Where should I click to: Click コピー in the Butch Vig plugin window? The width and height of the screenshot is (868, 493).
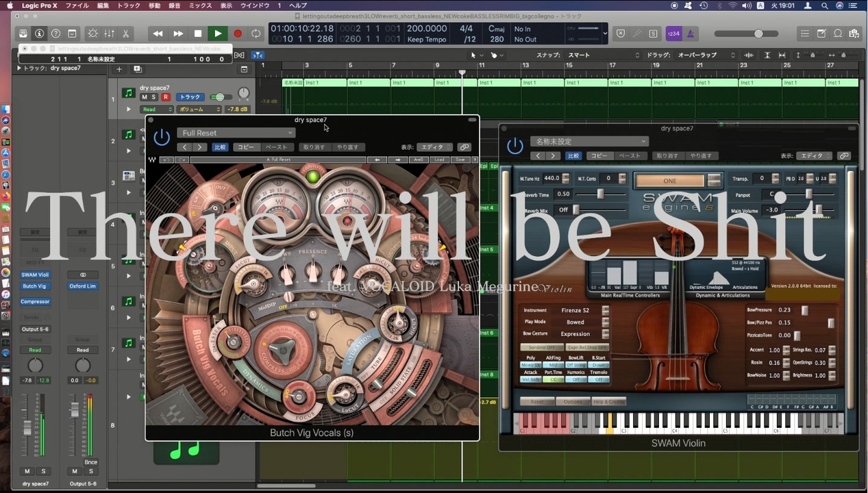pyautogui.click(x=245, y=147)
